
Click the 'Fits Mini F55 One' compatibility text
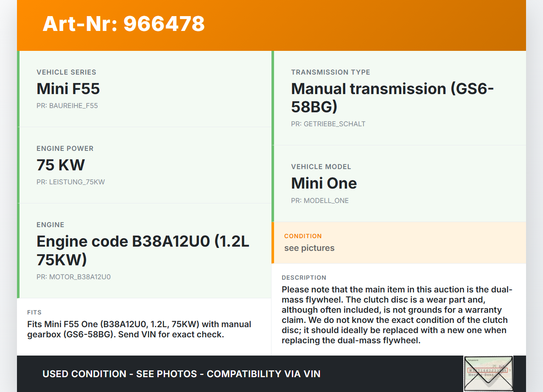139,329
